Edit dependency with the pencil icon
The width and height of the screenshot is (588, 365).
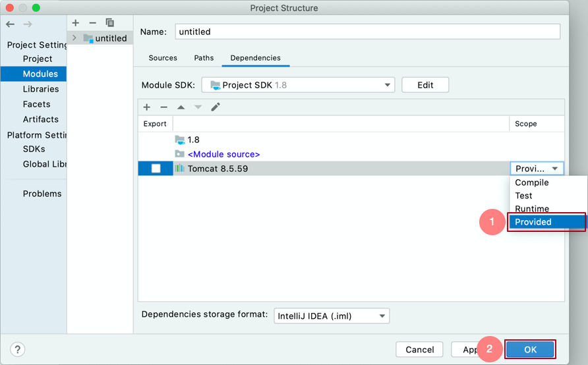216,107
